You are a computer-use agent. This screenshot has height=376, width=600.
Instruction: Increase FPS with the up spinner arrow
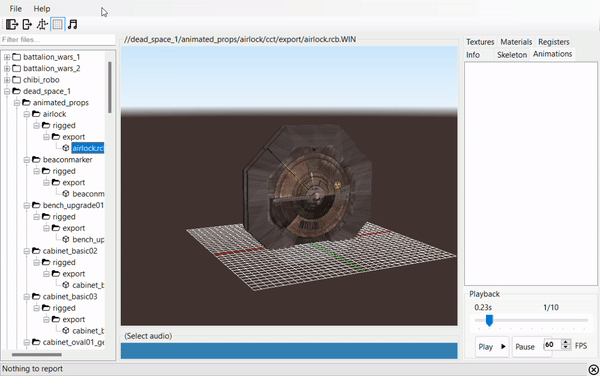(566, 342)
